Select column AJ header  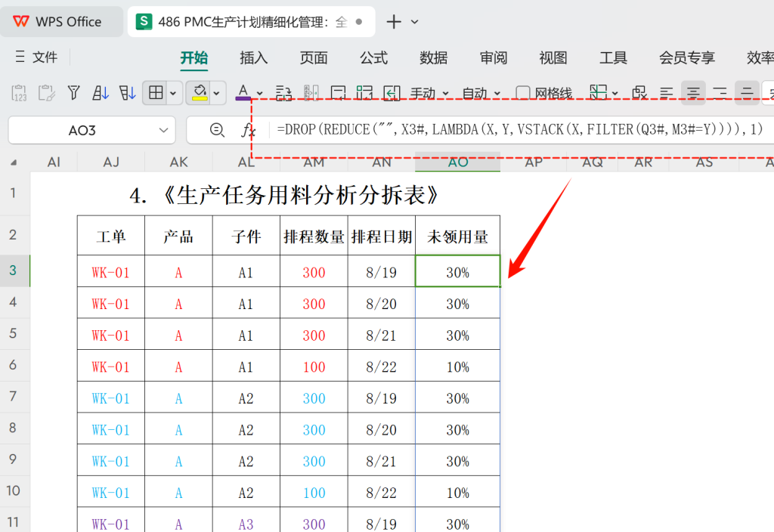(x=111, y=162)
